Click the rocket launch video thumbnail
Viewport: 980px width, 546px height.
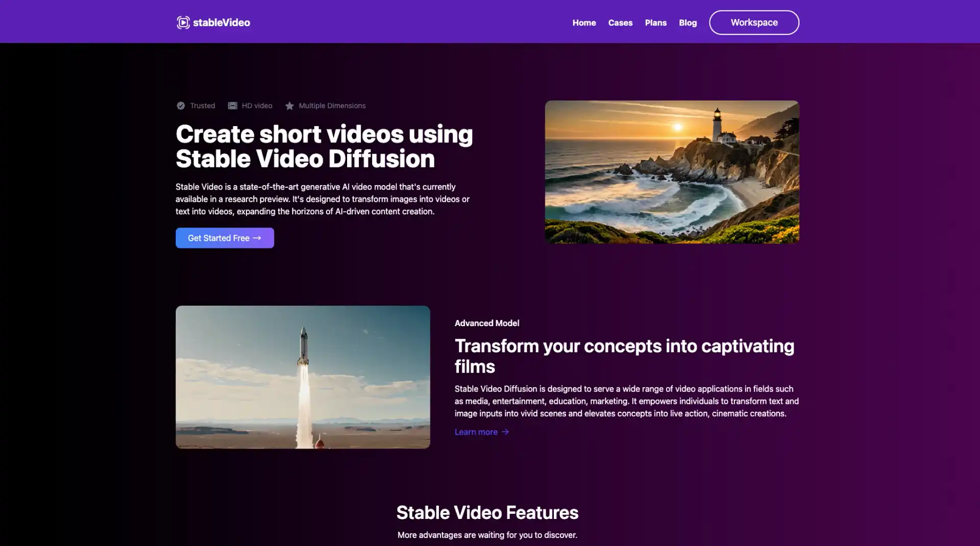click(303, 377)
